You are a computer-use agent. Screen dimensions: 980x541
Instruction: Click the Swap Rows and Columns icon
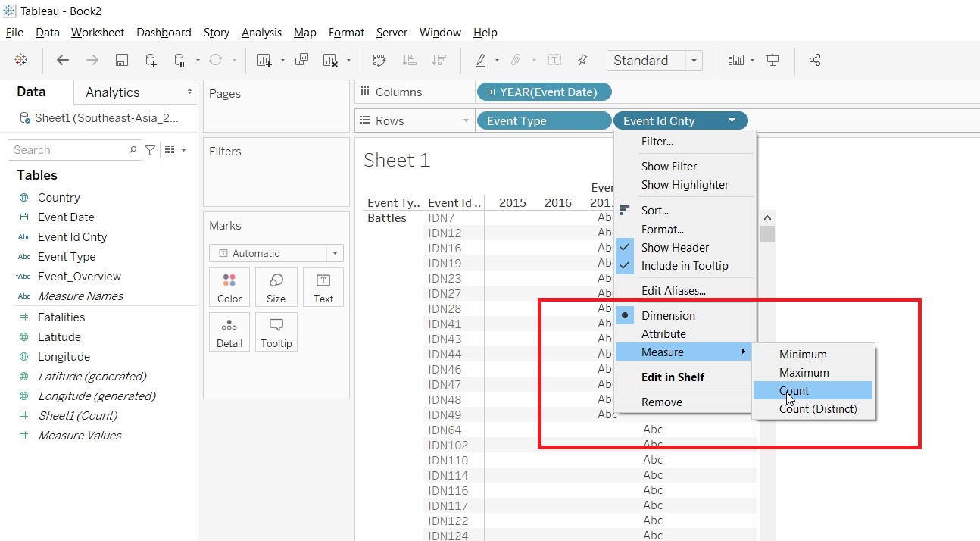(x=379, y=61)
